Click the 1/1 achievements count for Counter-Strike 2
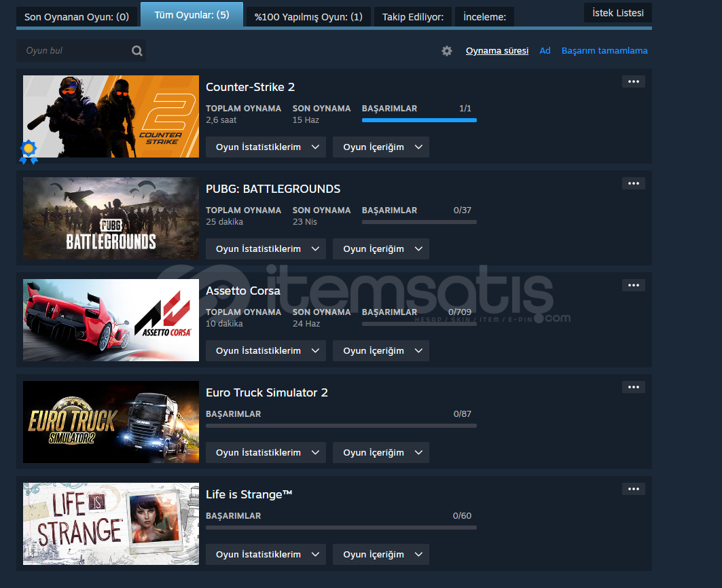This screenshot has height=588, width=722. (465, 108)
